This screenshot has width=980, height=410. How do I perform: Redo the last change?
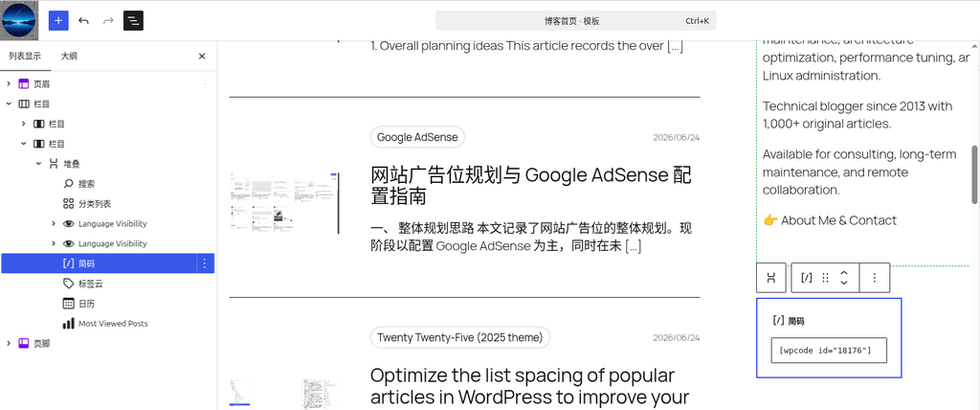click(x=108, y=21)
